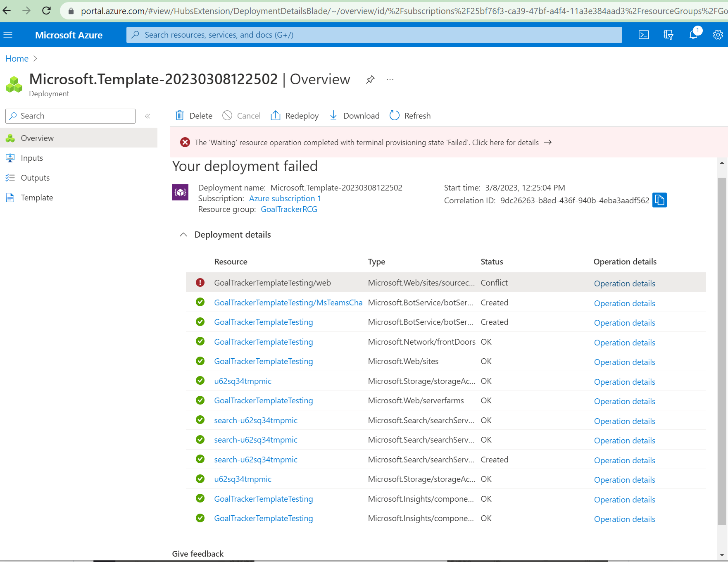View Operation details for the Conflict resource
This screenshot has height=562, width=728.
(x=624, y=283)
